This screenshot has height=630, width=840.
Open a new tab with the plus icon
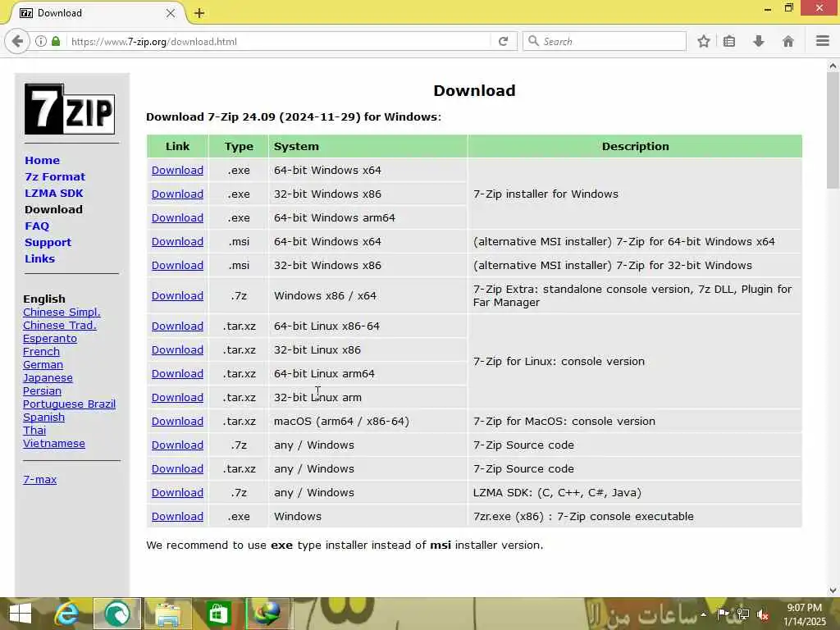point(199,13)
